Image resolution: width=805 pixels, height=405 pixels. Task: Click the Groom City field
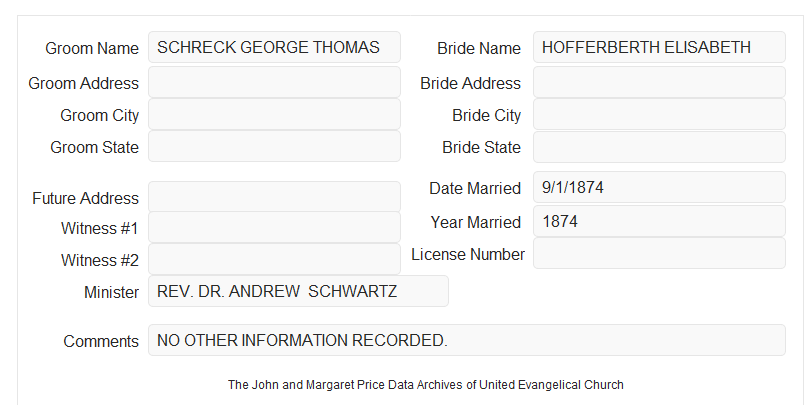[x=274, y=114]
